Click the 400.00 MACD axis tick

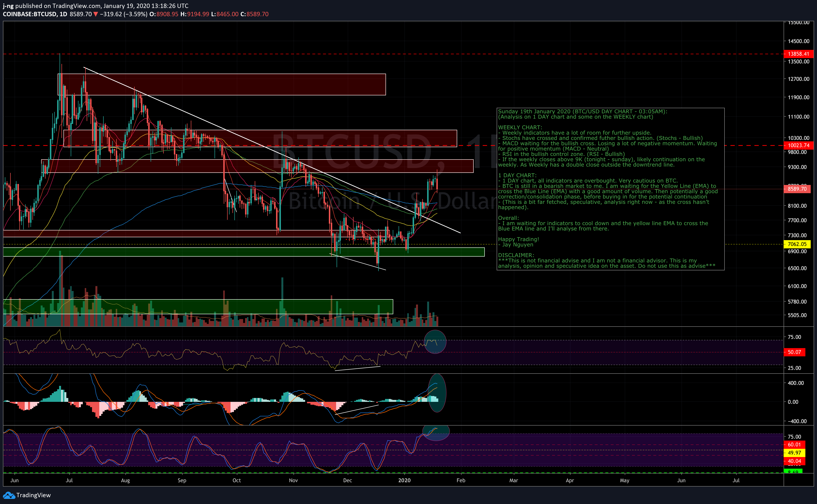click(x=796, y=383)
